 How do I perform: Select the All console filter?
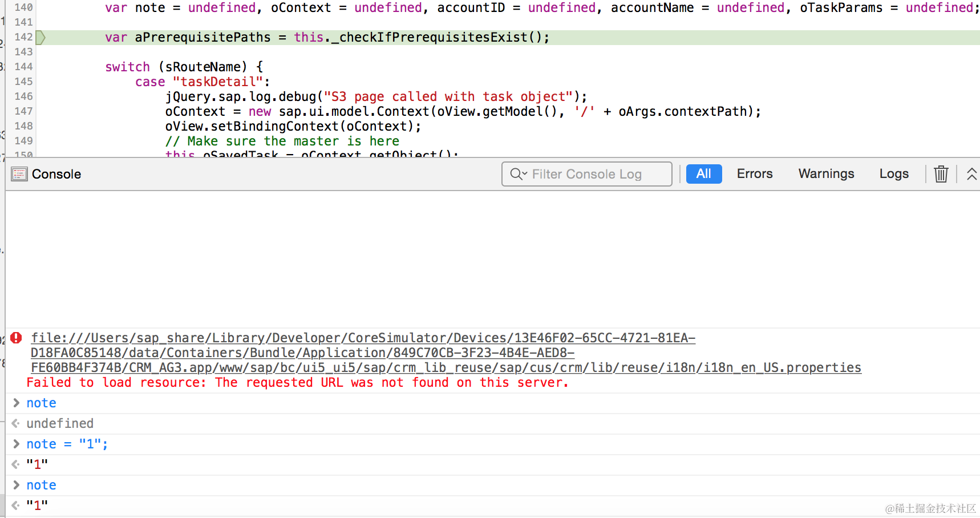point(704,174)
